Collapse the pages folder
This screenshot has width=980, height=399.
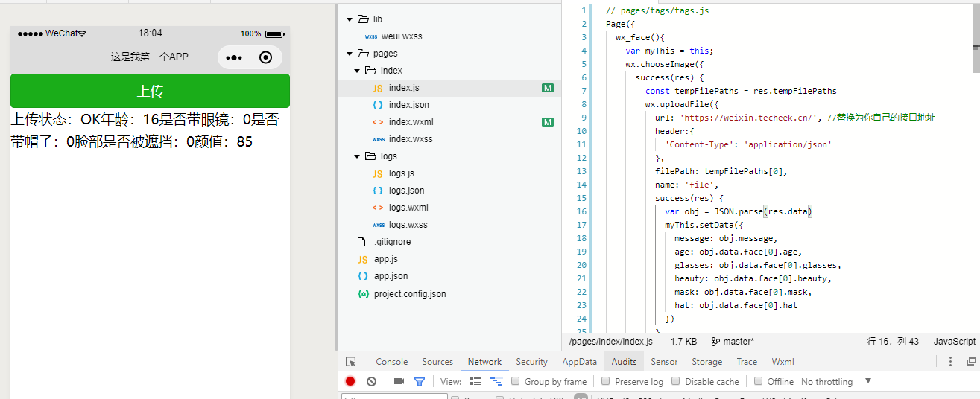[x=350, y=54]
